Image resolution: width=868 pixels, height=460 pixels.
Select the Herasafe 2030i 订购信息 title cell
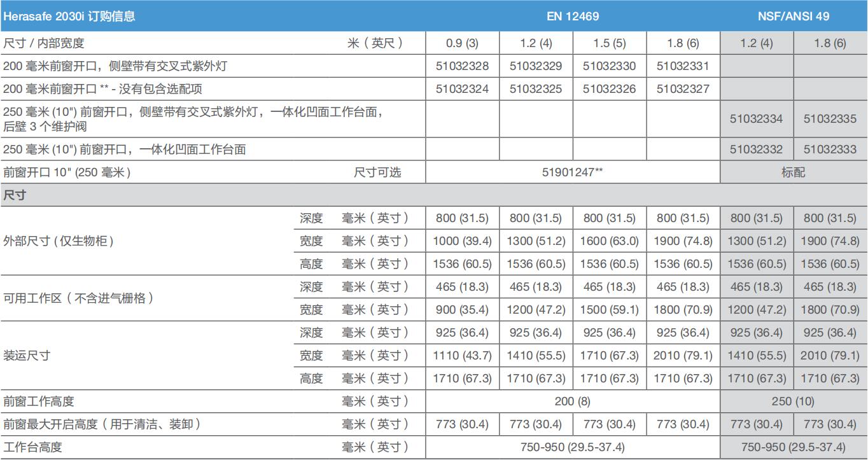point(69,17)
